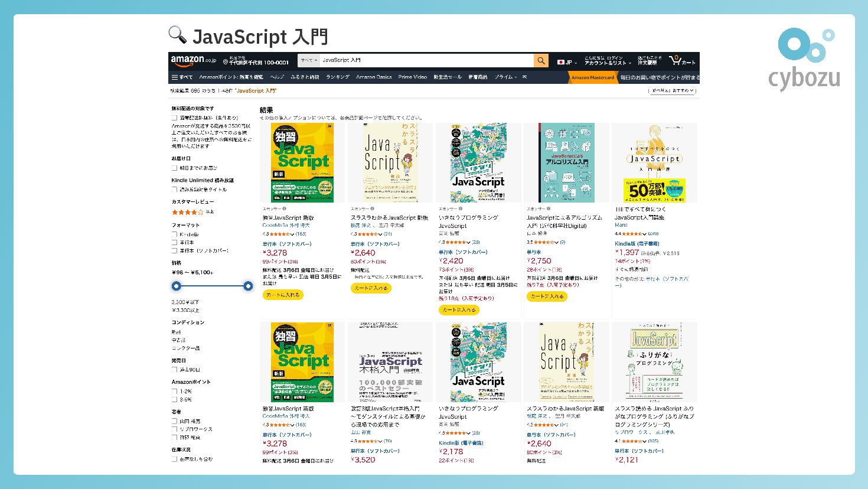
Task: Click the maximum price slider handle
Action: click(248, 286)
